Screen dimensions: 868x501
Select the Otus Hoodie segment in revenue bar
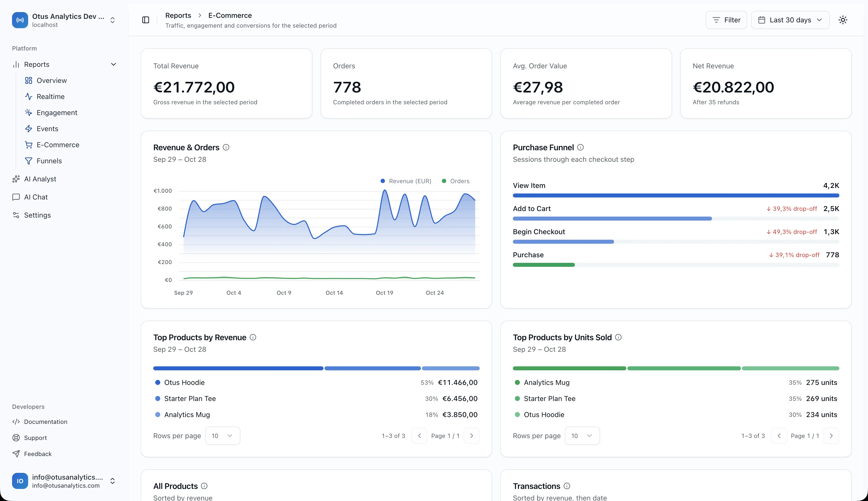coord(238,368)
